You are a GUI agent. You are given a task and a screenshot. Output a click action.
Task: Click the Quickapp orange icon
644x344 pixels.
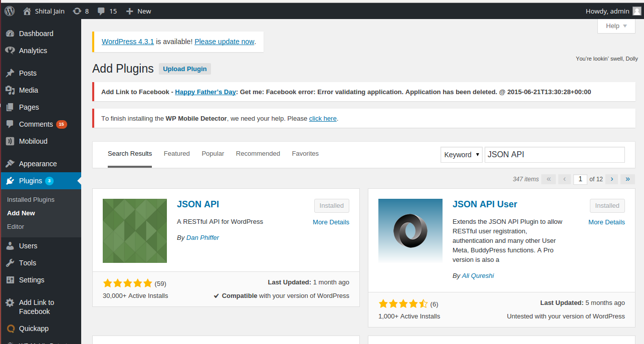[10, 328]
